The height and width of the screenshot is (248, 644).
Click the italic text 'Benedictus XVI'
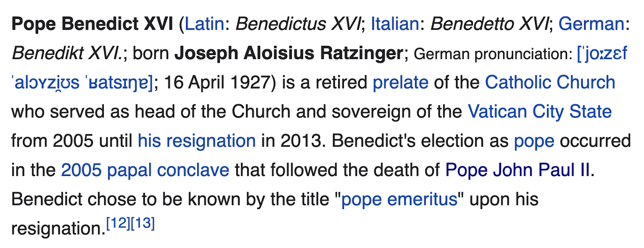(x=298, y=24)
